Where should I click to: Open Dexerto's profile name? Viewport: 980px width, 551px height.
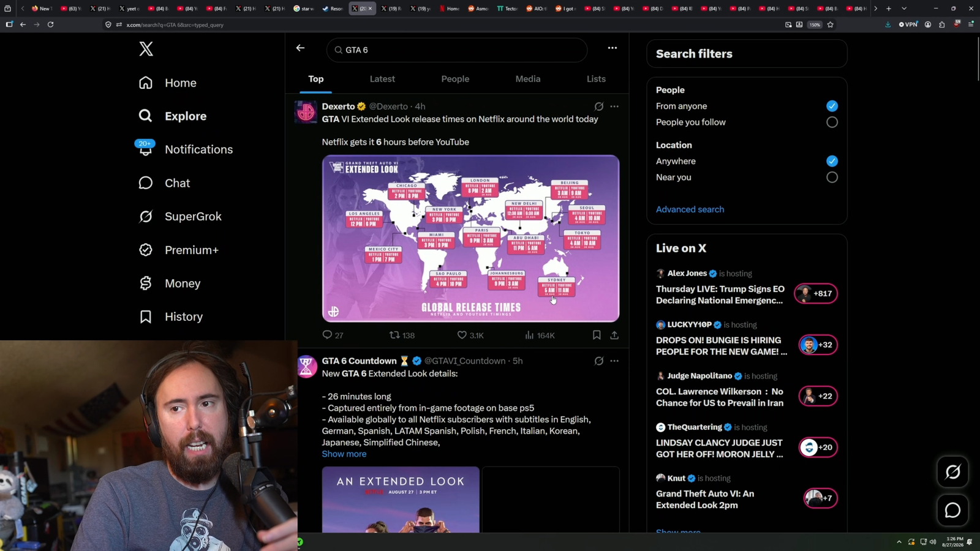coord(338,107)
